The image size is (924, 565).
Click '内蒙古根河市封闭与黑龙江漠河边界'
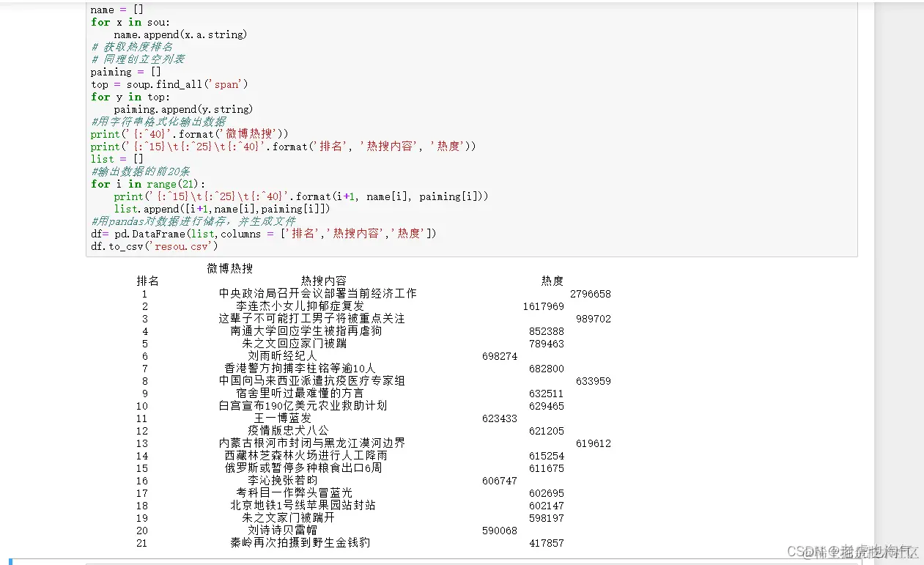click(312, 443)
